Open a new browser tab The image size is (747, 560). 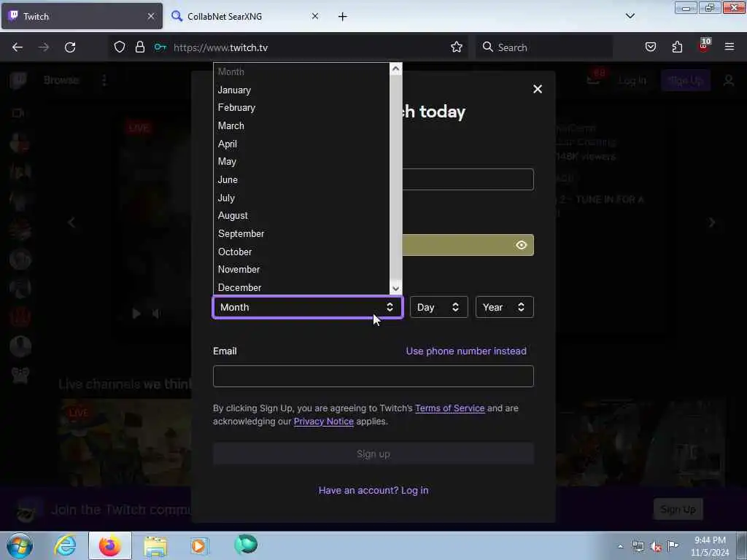[x=342, y=17]
